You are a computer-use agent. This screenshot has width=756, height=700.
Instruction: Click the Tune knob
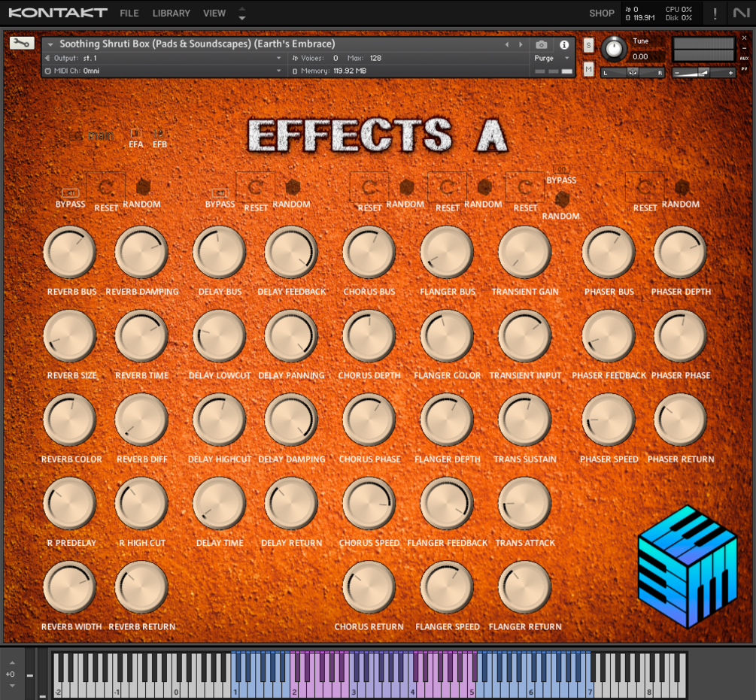[614, 48]
